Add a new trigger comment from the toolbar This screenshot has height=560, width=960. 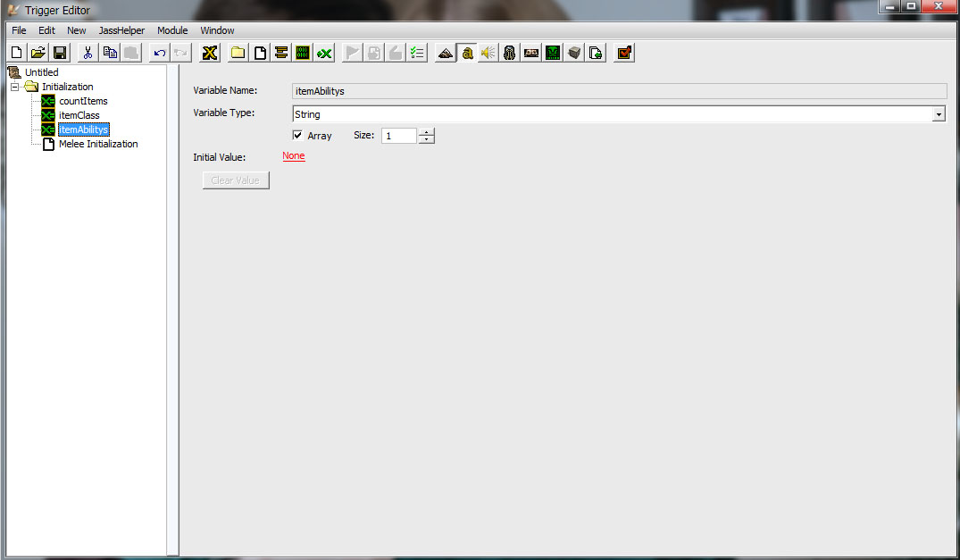pos(281,54)
